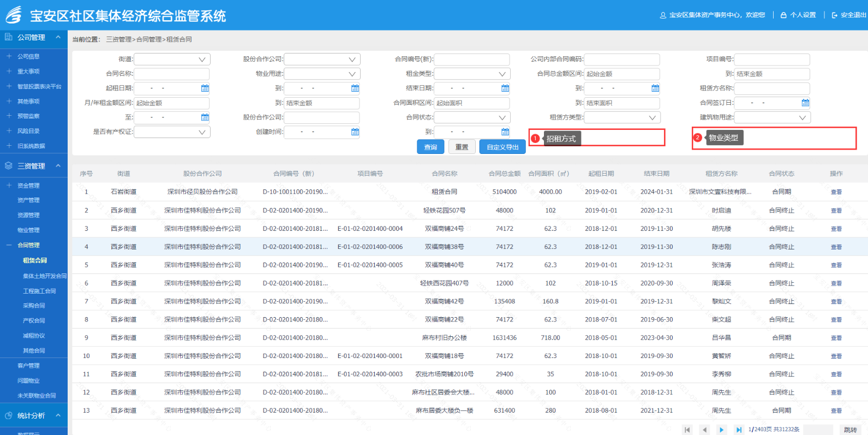
Task: Click the plus icon beside 重大事项
Action: point(9,71)
